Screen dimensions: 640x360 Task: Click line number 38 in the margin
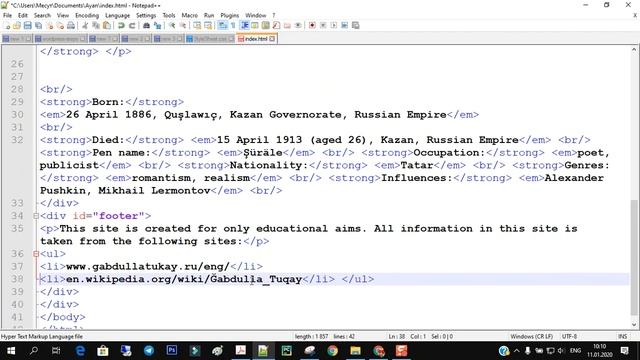click(17, 279)
